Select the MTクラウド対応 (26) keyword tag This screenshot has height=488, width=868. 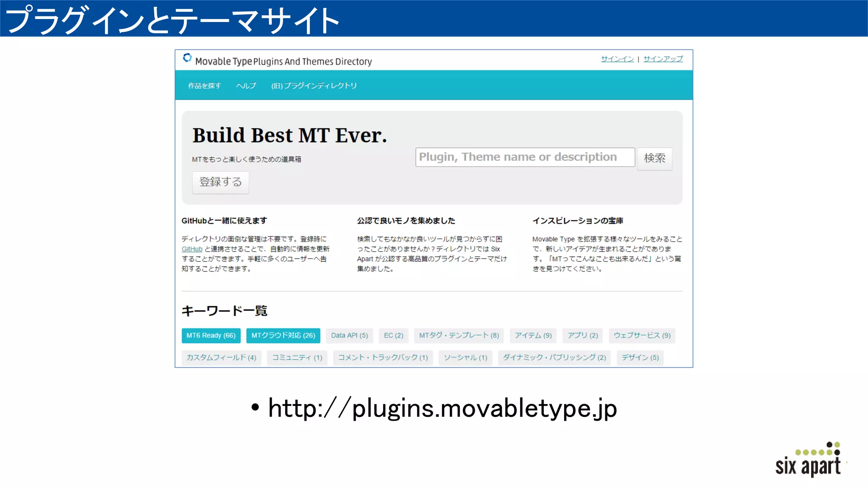tap(283, 335)
